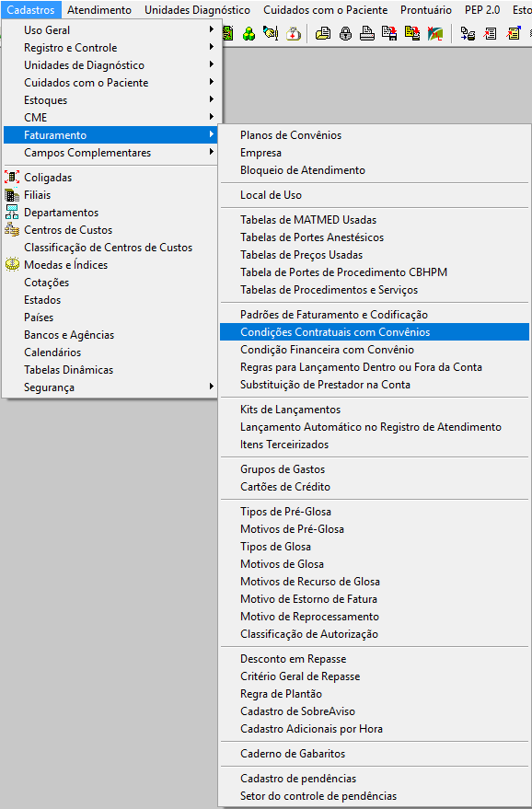532x809 pixels.
Task: Expand the Uso Geral submenu
Action: click(x=110, y=30)
